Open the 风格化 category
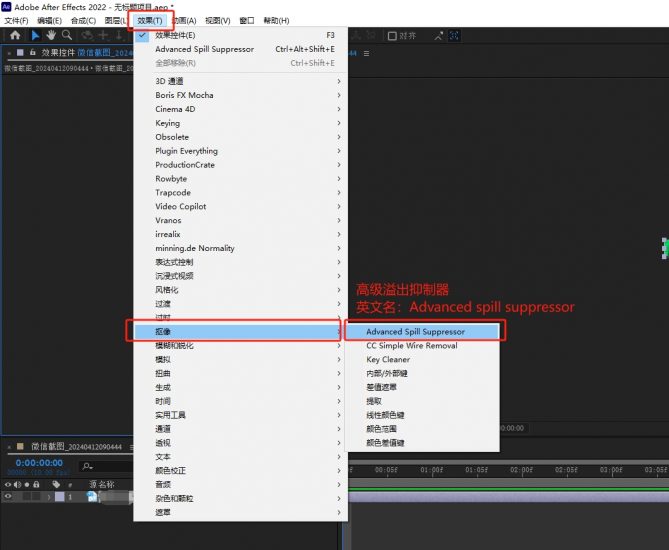 [241, 290]
